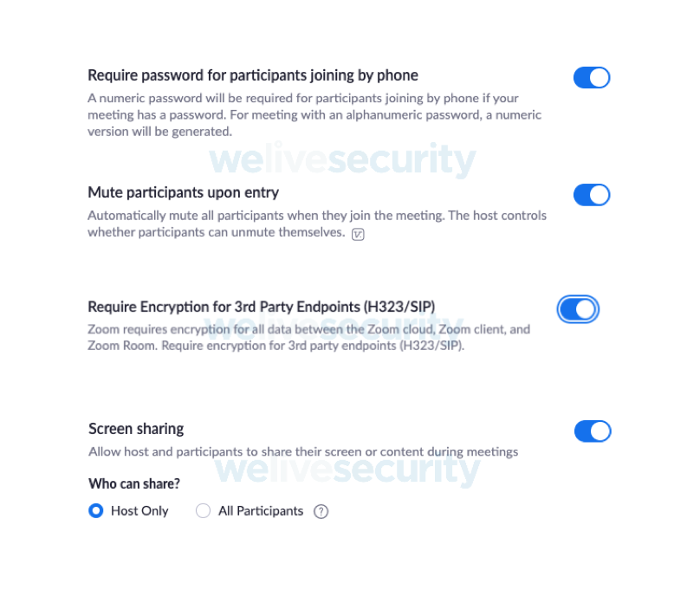Image resolution: width=700 pixels, height=590 pixels.
Task: Choose the All Participants radio button
Action: (x=203, y=510)
